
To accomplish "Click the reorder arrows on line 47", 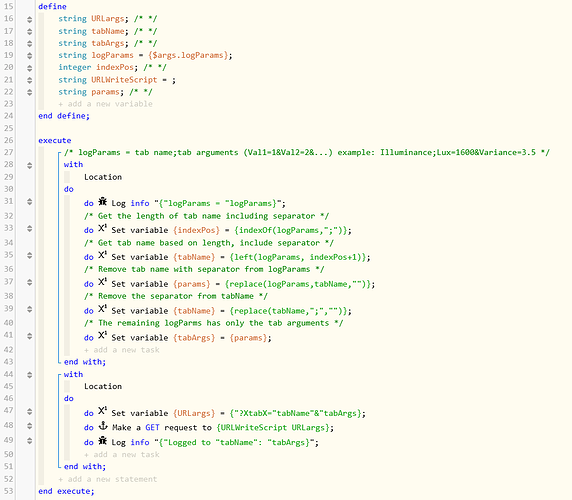I will [x=30, y=412].
